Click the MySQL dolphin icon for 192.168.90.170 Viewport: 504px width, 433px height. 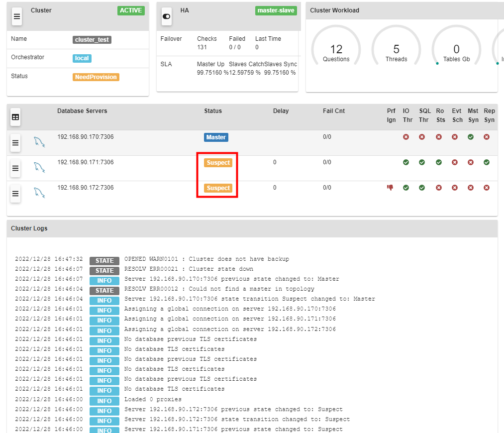(x=40, y=141)
